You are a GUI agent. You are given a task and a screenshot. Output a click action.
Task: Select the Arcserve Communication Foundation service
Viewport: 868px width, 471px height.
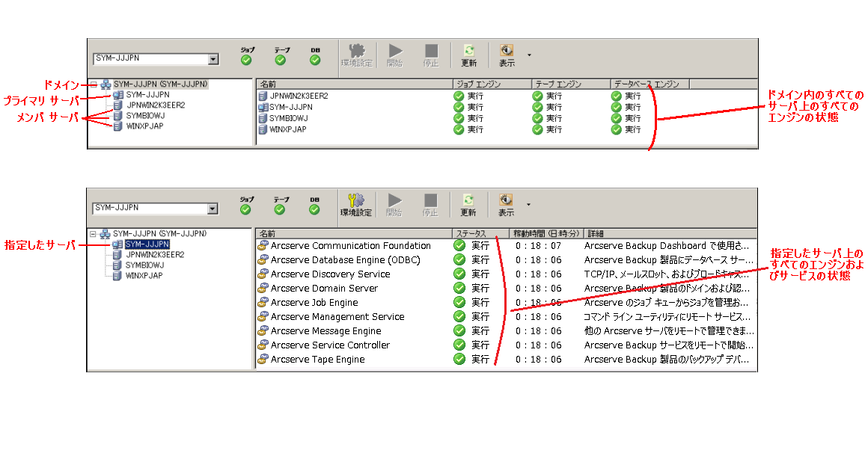tap(350, 246)
